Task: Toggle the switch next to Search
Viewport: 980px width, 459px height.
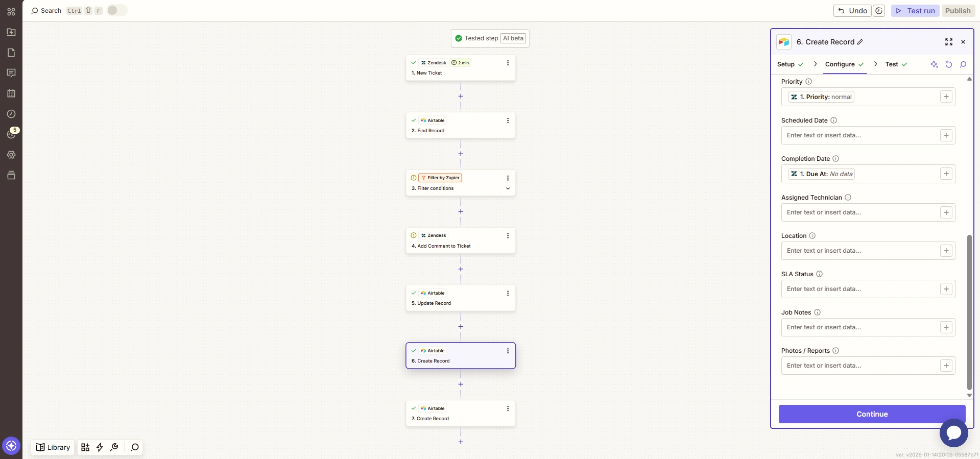Action: (117, 11)
